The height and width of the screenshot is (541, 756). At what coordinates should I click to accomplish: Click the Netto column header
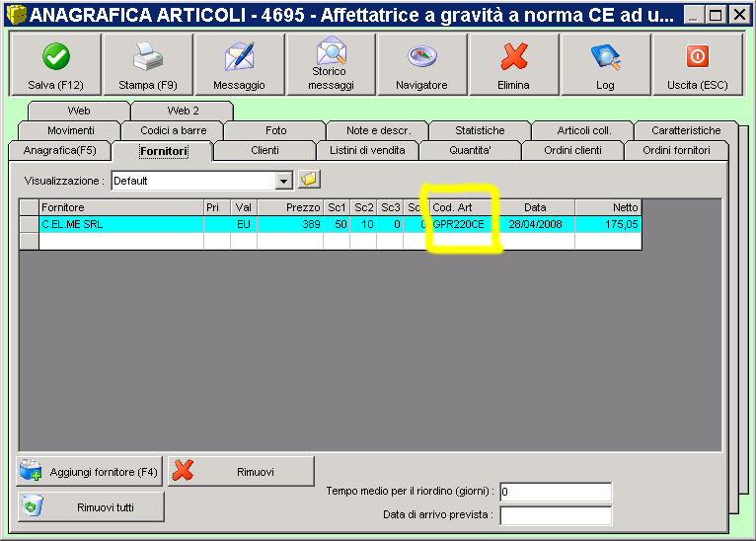pyautogui.click(x=608, y=207)
